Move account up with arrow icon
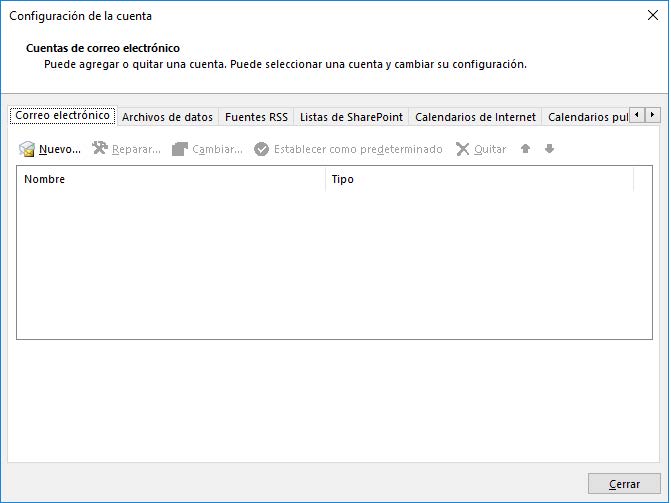This screenshot has width=671, height=503. pyautogui.click(x=526, y=149)
